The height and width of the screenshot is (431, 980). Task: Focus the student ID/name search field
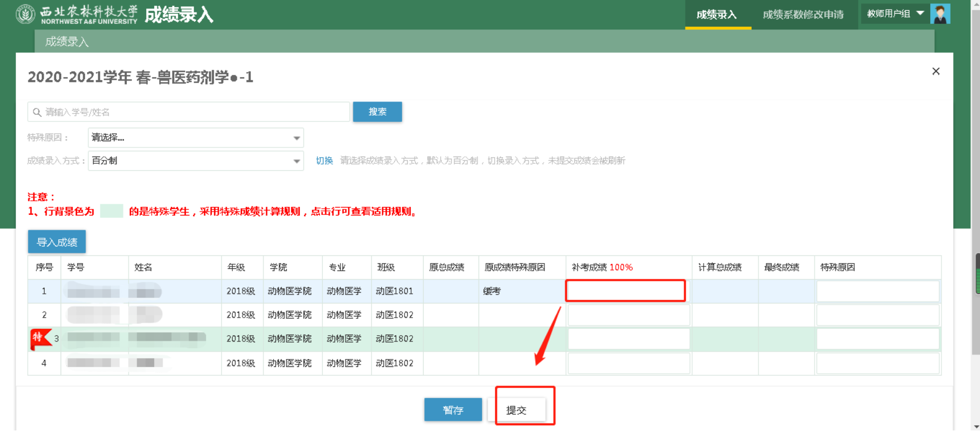(x=193, y=112)
